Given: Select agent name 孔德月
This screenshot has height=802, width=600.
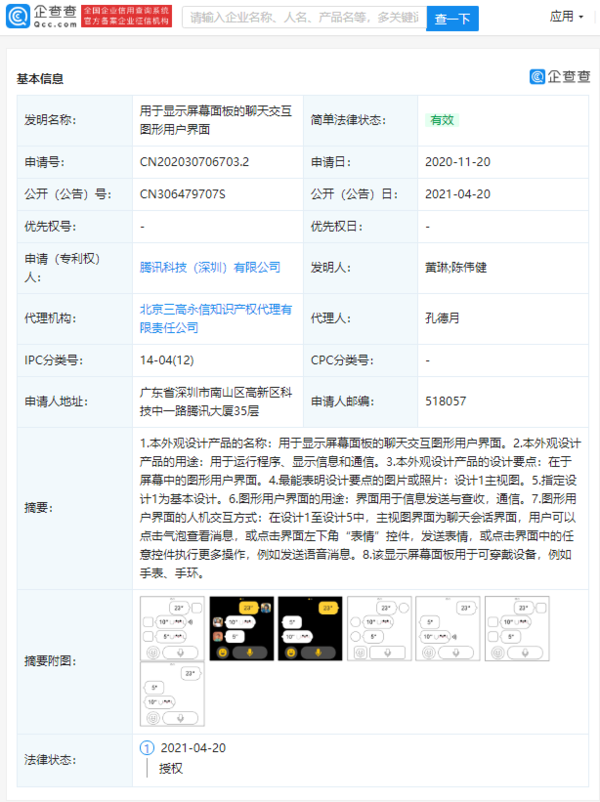Looking at the screenshot, I should tap(442, 318).
